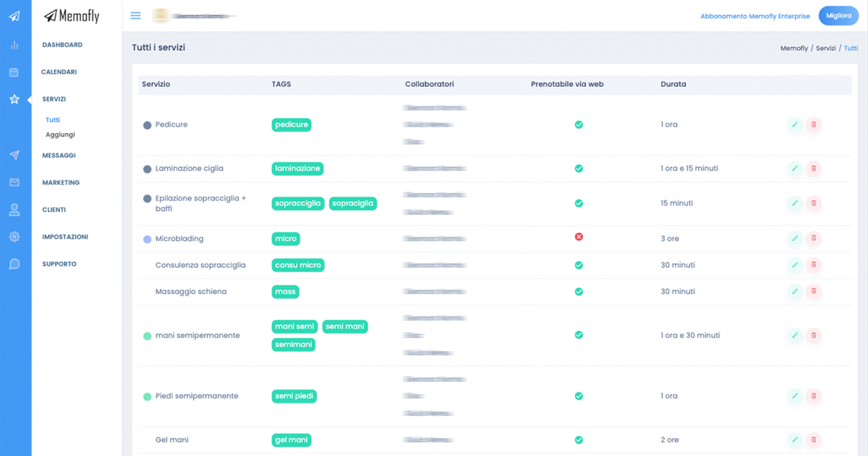868x456 pixels.
Task: Toggle web booking checkmark for Gel mani
Action: click(579, 440)
